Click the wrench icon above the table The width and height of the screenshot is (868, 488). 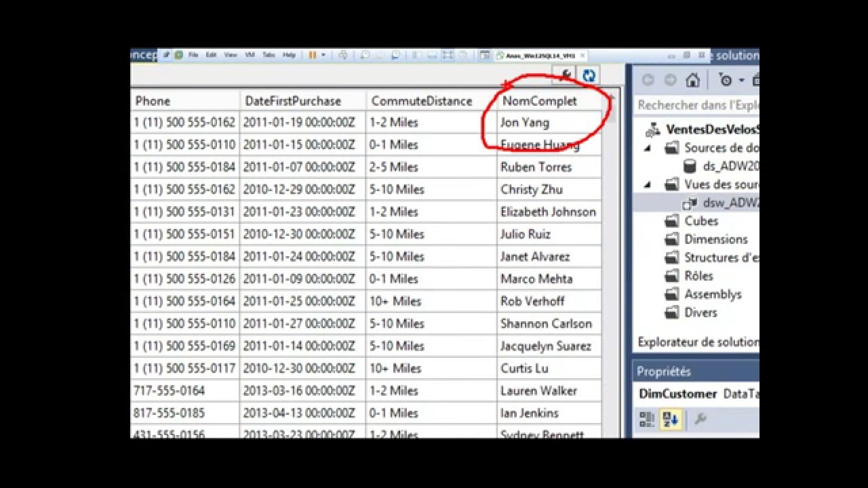(x=564, y=75)
